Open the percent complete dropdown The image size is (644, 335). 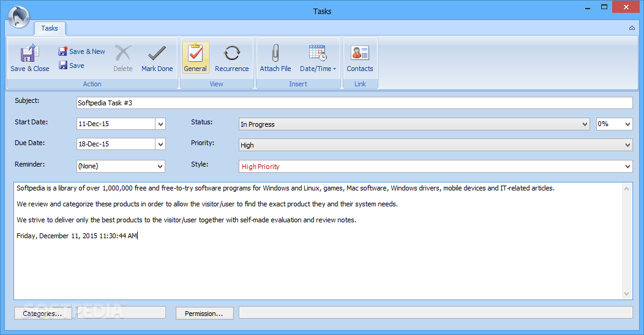tap(627, 124)
